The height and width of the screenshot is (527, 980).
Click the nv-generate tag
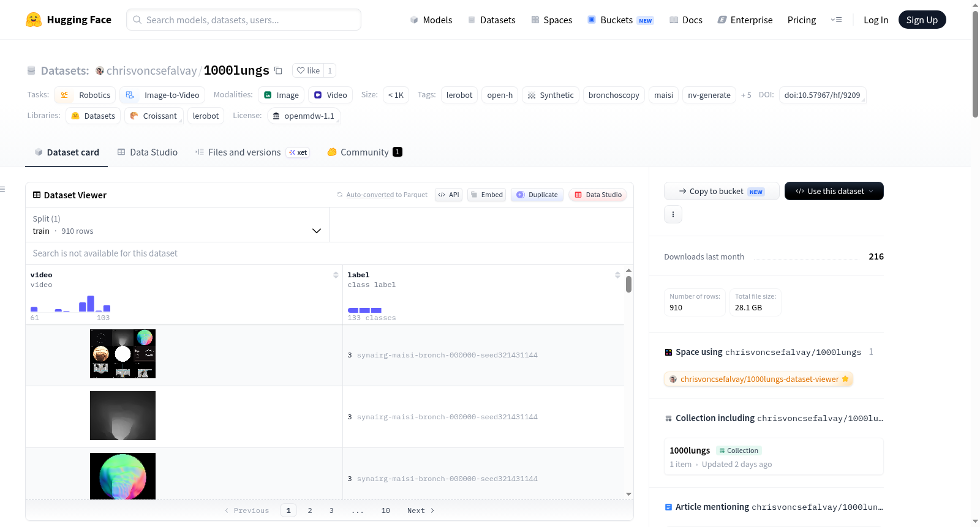pyautogui.click(x=709, y=95)
